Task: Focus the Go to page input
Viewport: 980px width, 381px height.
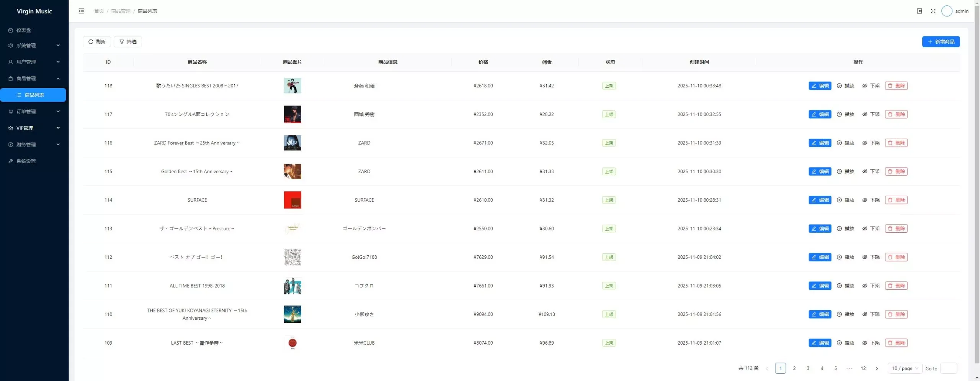Action: (x=948, y=368)
